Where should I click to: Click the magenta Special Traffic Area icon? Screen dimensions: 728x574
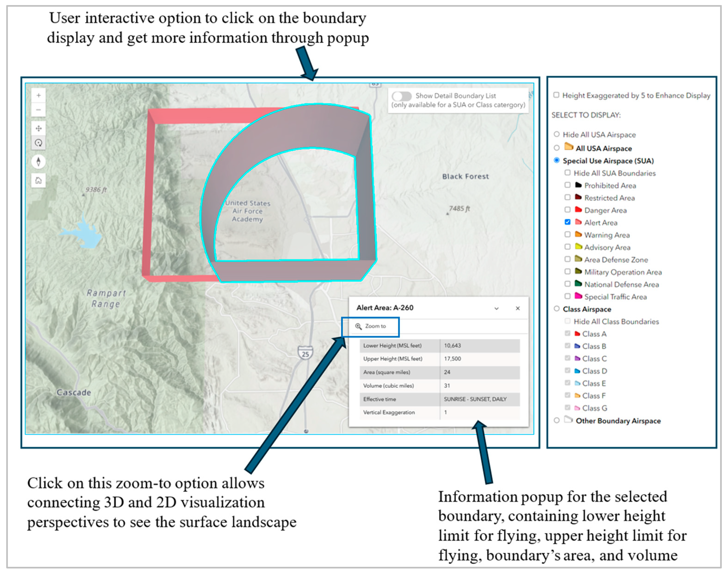click(x=578, y=296)
